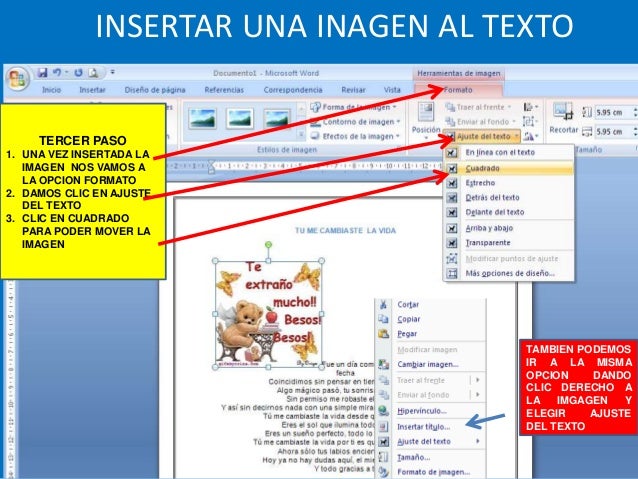Apply the first picture style thumbnail
This screenshot has height=479, width=638.
pos(202,118)
